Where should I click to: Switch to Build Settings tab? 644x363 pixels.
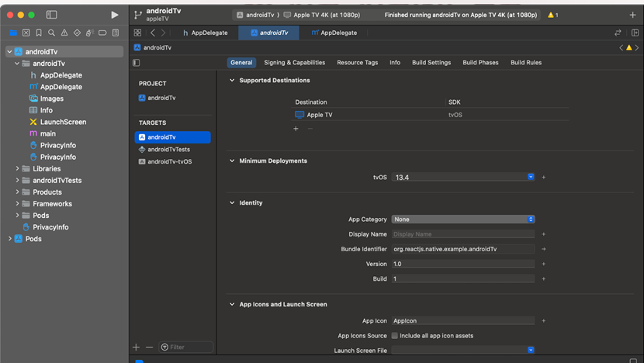431,62
